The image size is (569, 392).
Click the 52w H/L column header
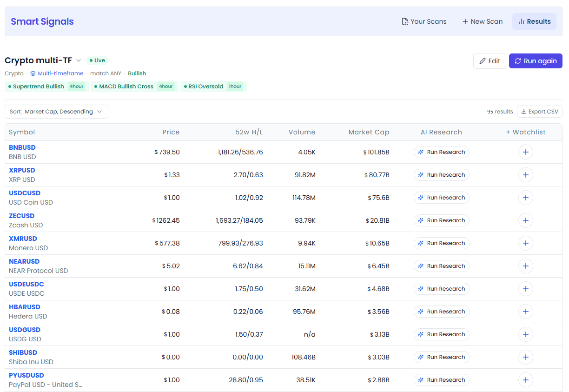tap(249, 132)
